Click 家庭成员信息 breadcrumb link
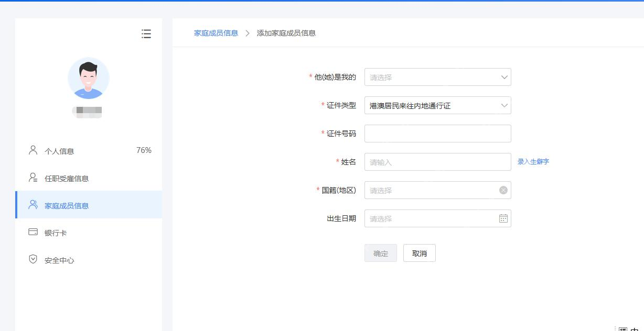This screenshot has height=331, width=644. pos(216,33)
